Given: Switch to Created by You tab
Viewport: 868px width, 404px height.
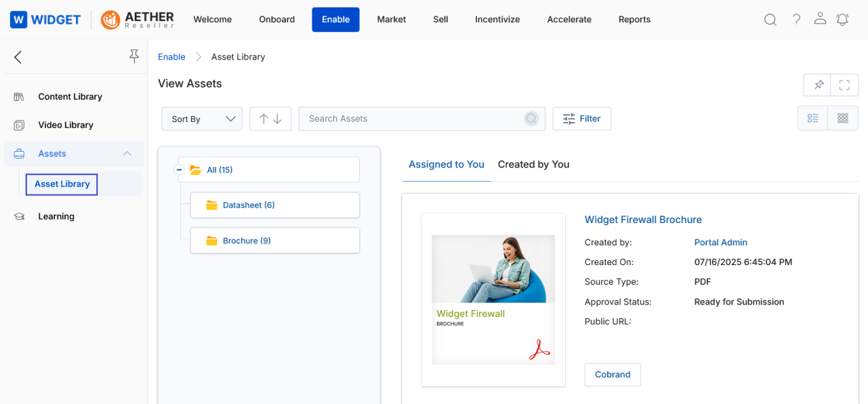Looking at the screenshot, I should (533, 165).
